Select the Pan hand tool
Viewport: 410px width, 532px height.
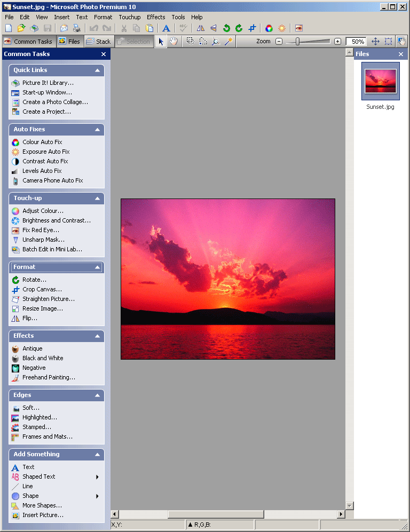pos(174,42)
